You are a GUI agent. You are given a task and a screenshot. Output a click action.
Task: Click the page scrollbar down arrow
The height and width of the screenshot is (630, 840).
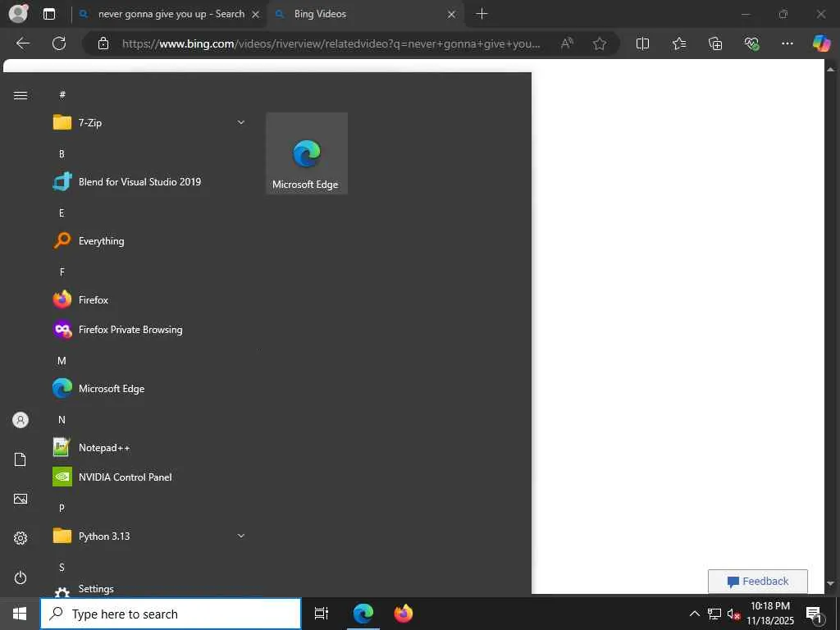click(x=831, y=583)
